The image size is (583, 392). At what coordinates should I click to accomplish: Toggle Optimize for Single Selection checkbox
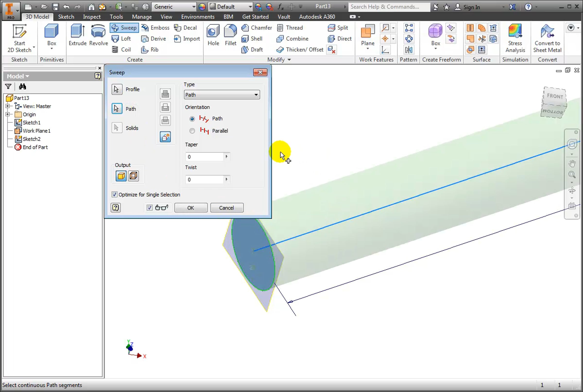(114, 194)
